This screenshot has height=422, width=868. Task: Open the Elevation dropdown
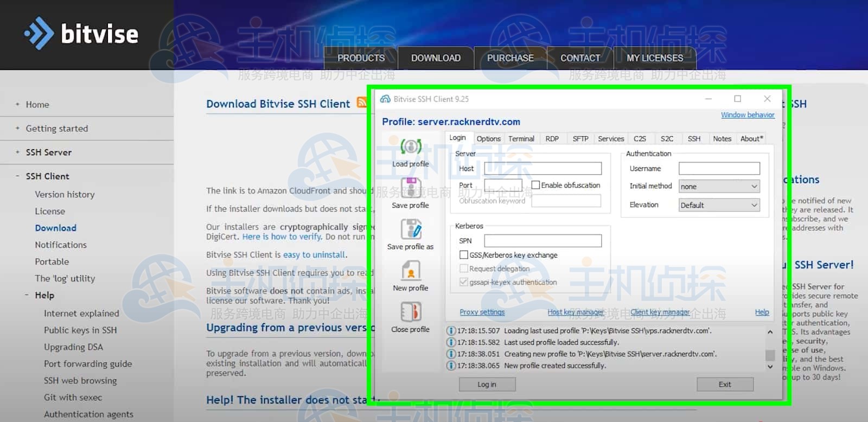point(719,205)
